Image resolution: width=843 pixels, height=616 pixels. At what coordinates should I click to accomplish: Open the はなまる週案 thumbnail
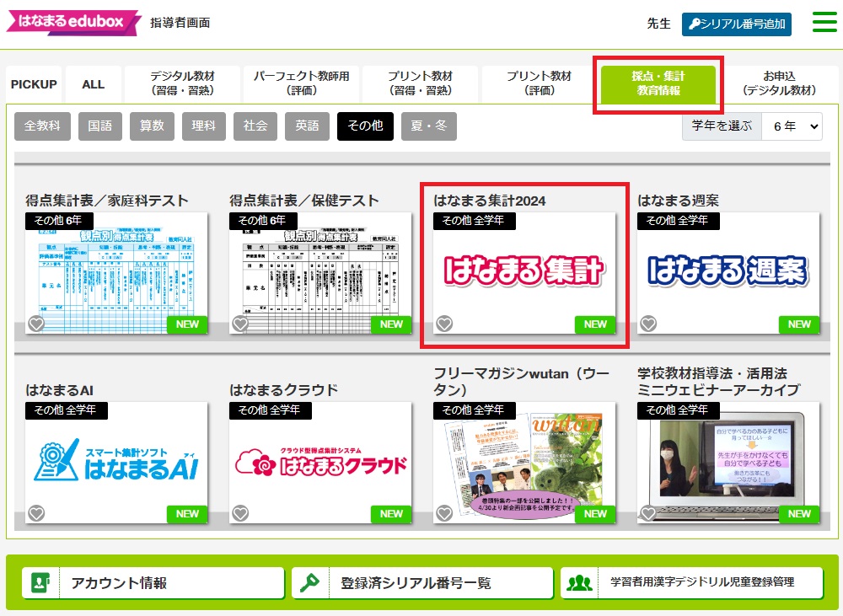(728, 273)
